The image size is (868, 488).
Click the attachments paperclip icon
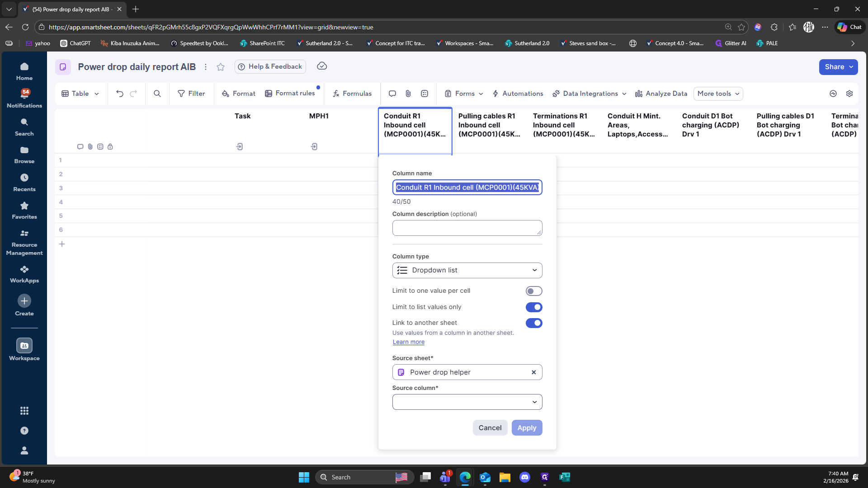click(408, 94)
